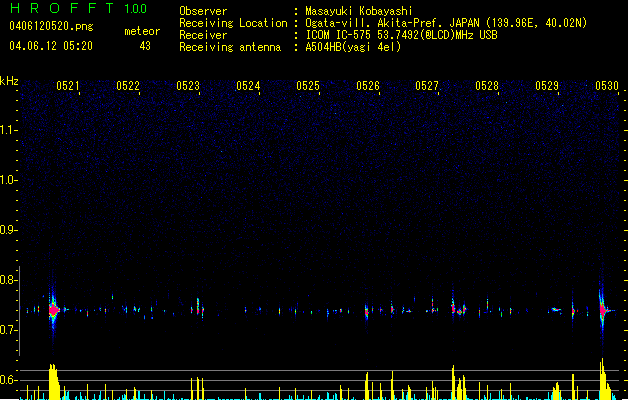Click the 0.7 kHz axis label
Screen dimensions: 629x400
click(x=9, y=330)
